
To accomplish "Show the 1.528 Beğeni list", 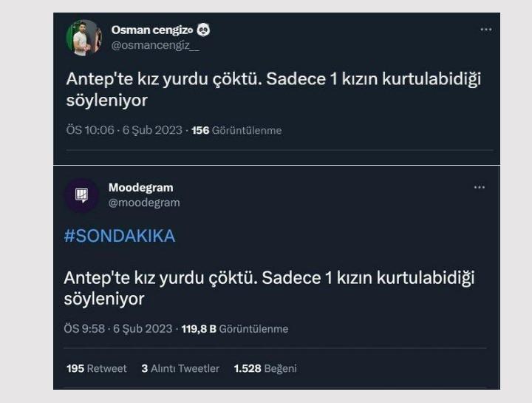I will tap(265, 368).
